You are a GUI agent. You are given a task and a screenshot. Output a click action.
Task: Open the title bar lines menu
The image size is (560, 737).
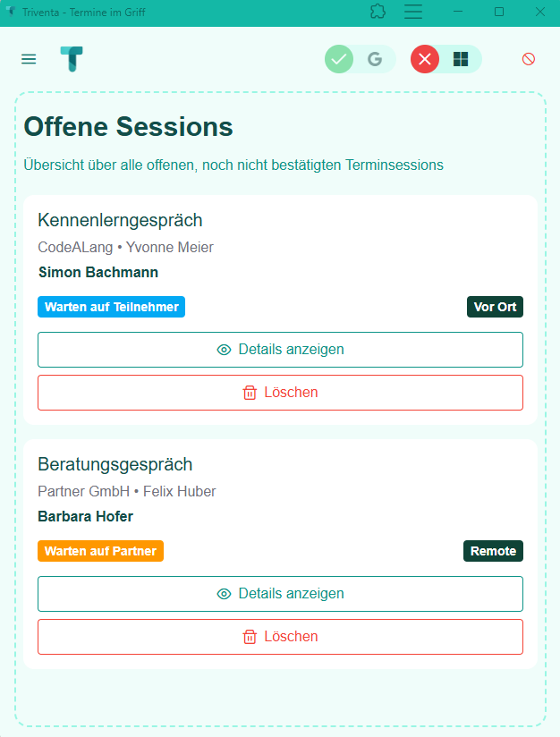[x=413, y=12]
